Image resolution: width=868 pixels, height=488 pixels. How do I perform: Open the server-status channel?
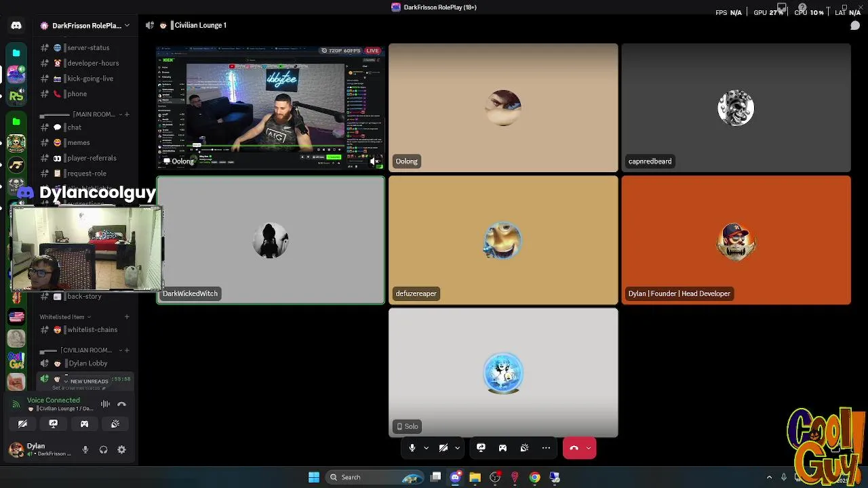(x=84, y=47)
